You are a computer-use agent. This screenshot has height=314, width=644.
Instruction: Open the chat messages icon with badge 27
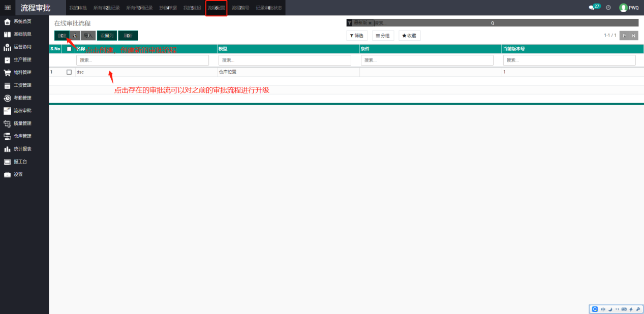pyautogui.click(x=593, y=7)
